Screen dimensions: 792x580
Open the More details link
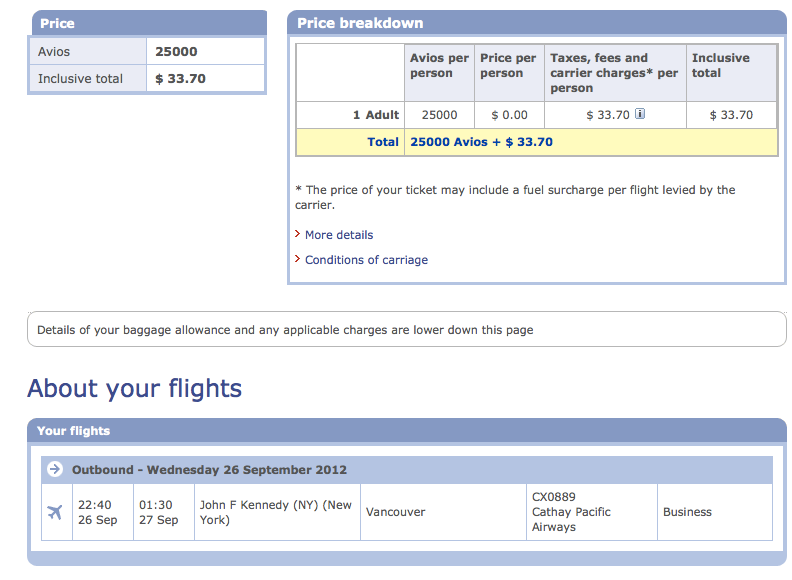pyautogui.click(x=339, y=235)
